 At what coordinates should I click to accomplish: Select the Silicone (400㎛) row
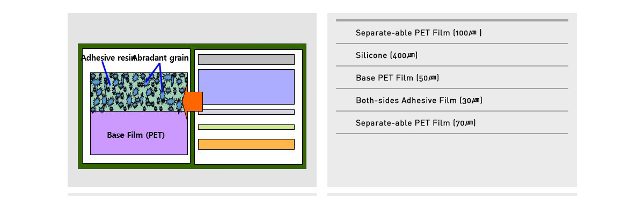tap(452, 55)
